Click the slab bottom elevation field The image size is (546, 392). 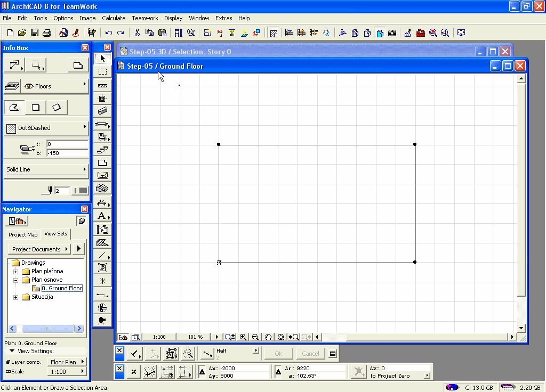click(x=67, y=153)
